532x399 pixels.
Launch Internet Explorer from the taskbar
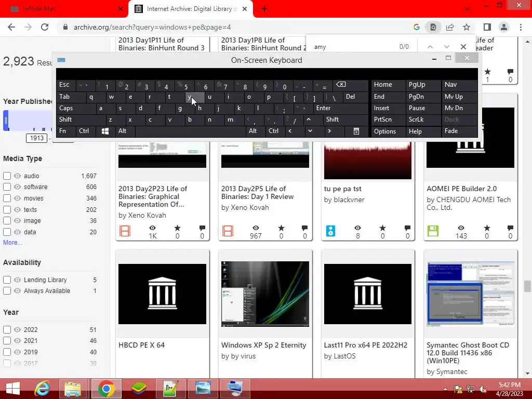42,389
